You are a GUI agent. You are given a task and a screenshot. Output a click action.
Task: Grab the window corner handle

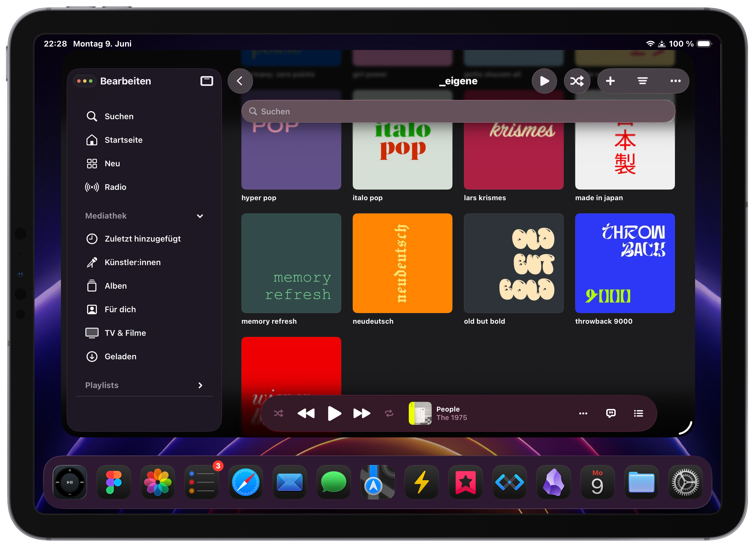(686, 428)
